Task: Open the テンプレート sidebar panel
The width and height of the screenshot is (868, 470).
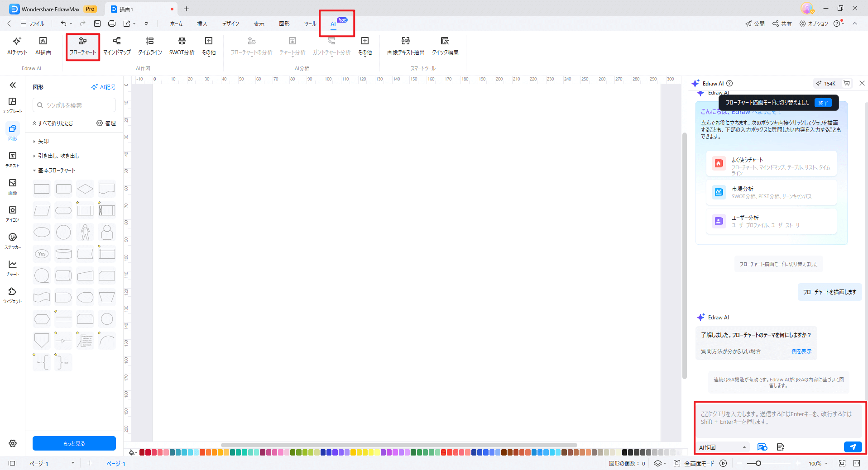Action: 13,105
